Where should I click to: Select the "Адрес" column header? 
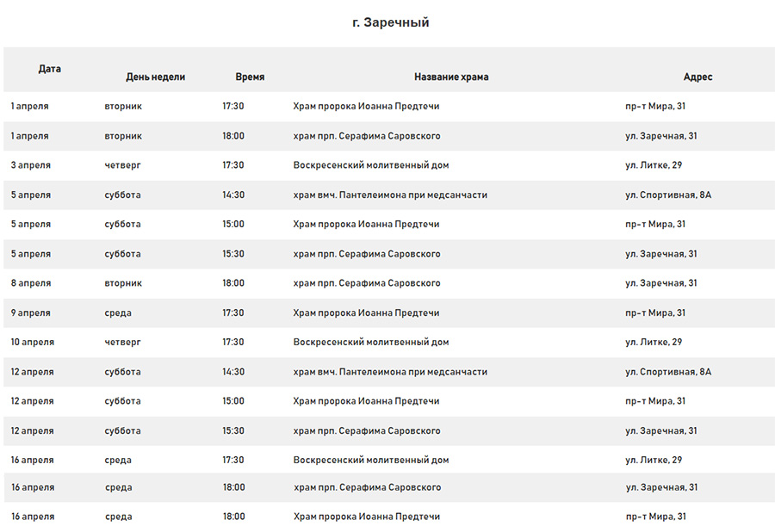(x=697, y=77)
